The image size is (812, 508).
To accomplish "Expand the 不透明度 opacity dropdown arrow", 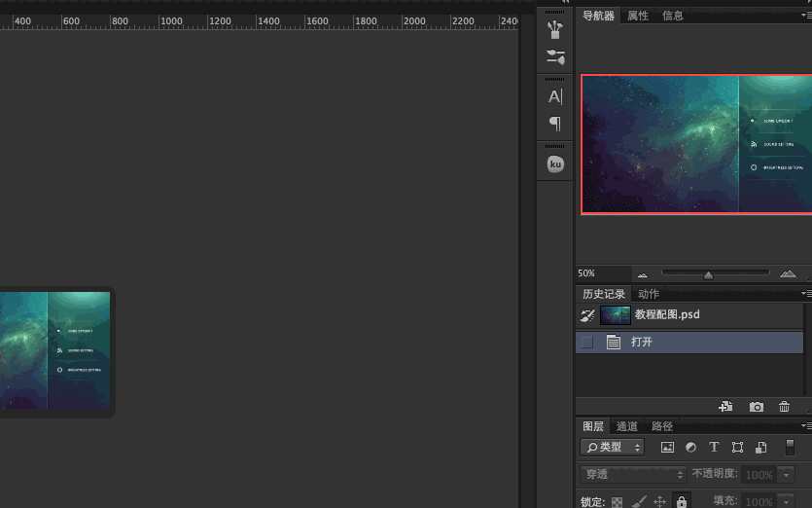I will pos(787,475).
